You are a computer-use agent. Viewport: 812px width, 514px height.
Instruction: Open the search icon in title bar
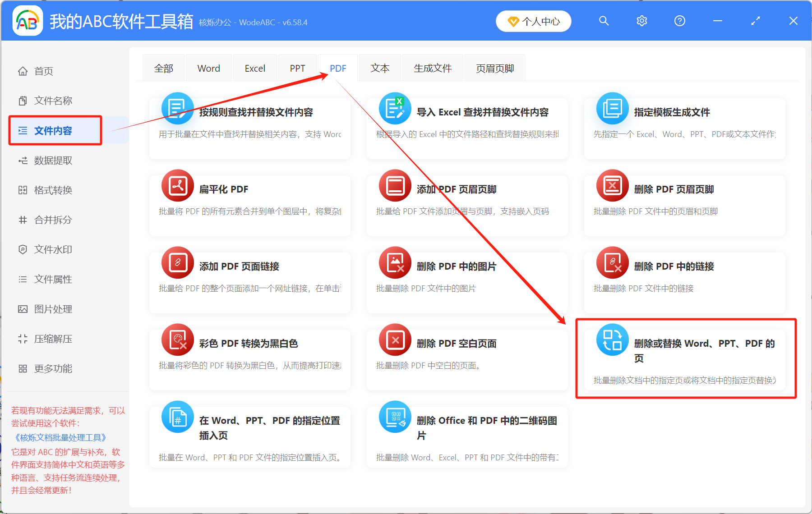(x=604, y=21)
